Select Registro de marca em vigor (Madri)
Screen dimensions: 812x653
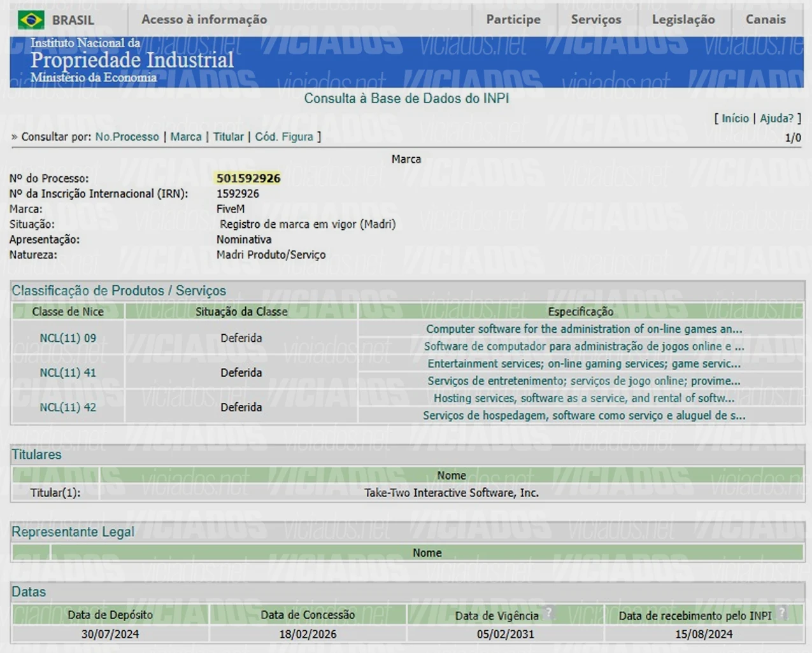308,225
